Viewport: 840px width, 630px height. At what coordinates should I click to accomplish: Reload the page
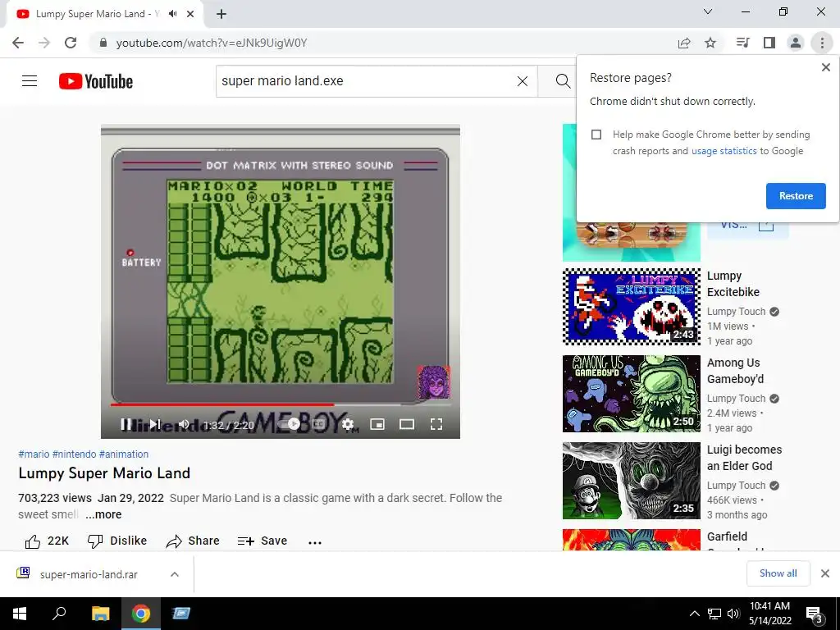[71, 43]
